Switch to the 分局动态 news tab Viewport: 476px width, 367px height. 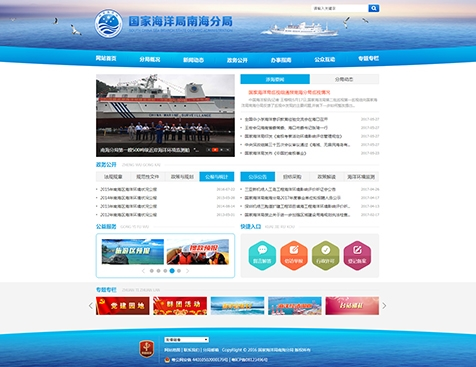click(x=344, y=79)
